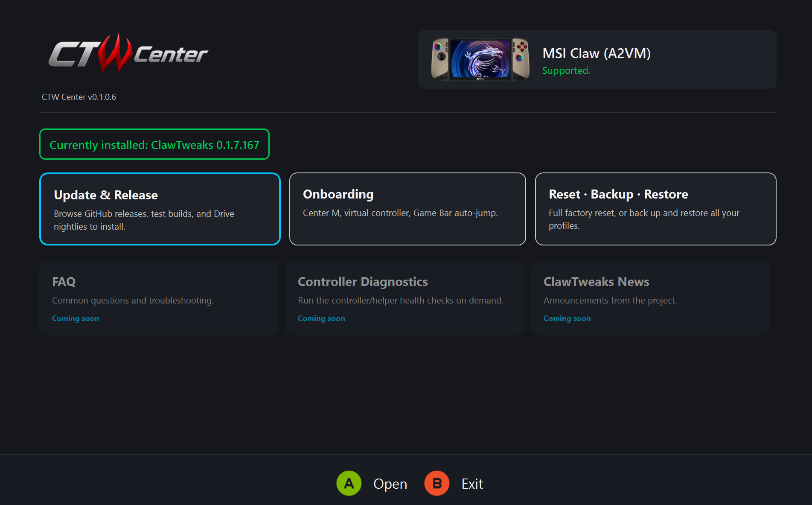Open the Update & Release card
This screenshot has height=505, width=812.
[x=160, y=209]
